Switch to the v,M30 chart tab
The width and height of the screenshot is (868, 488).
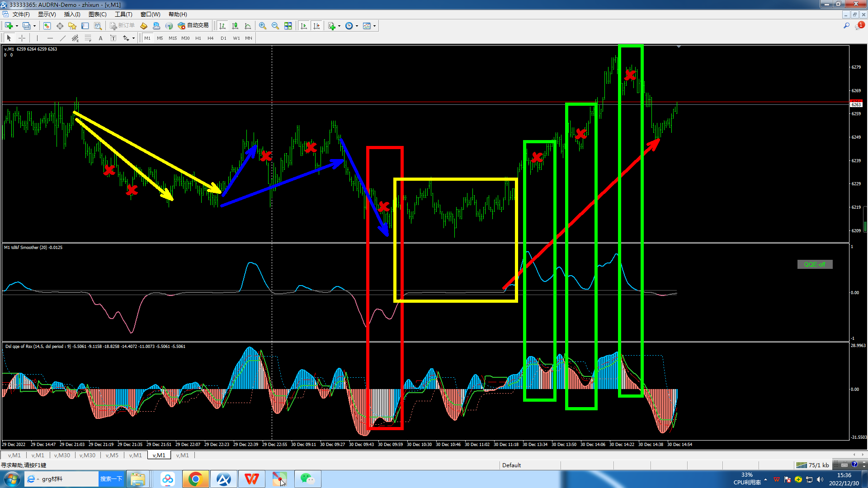pyautogui.click(x=62, y=455)
